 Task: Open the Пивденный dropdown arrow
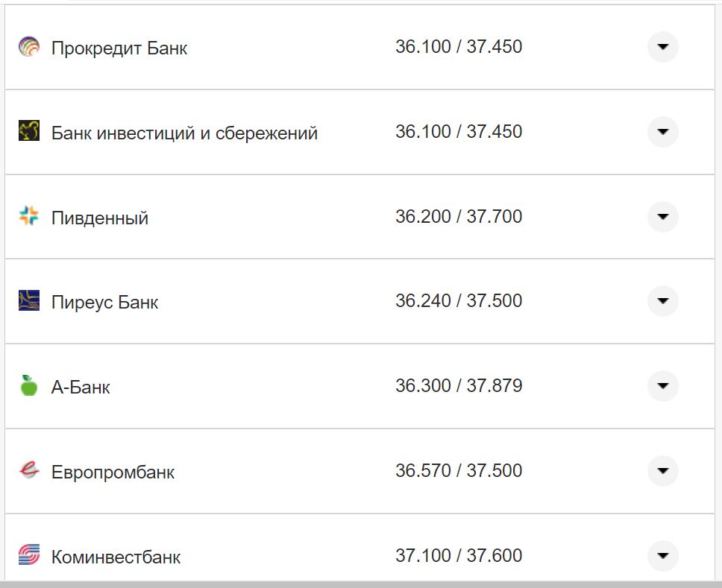click(662, 216)
